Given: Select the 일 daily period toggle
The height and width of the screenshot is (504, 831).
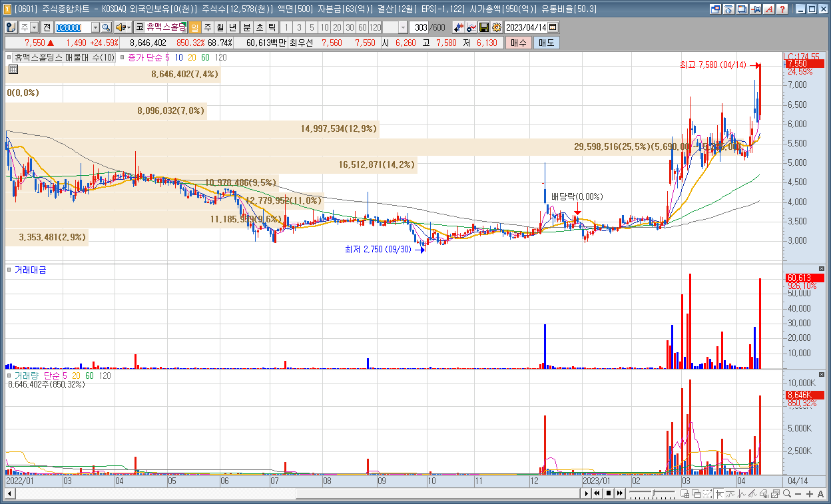Looking at the screenshot, I should pos(194,27).
